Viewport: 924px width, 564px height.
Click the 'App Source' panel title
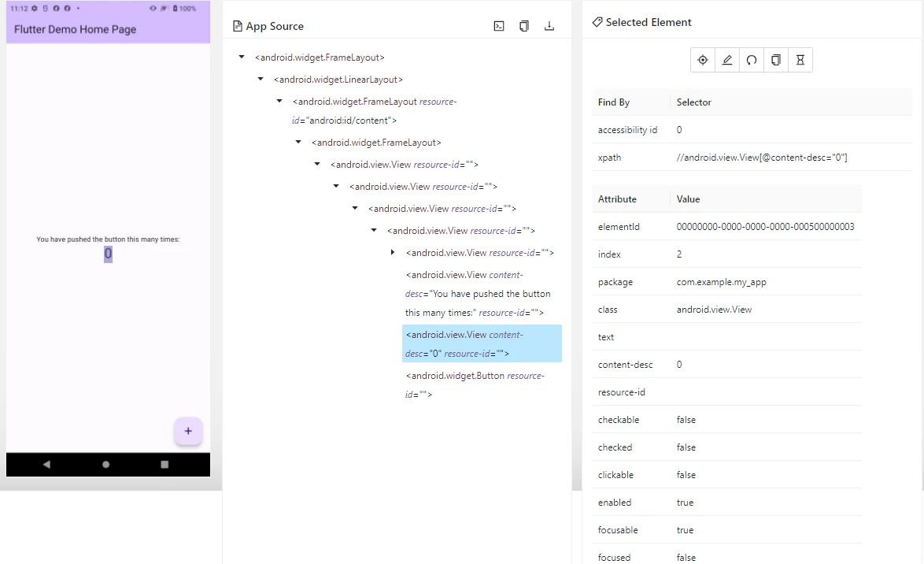(275, 26)
